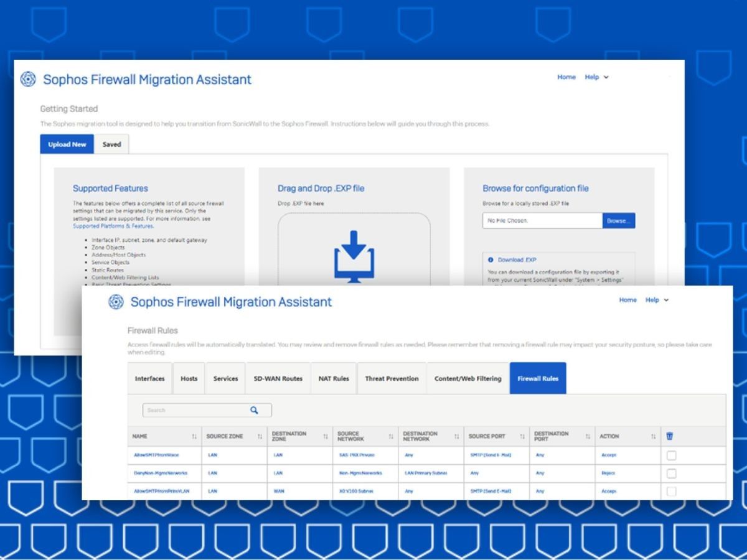
Task: Sort the SOURCE ZONE column using its arrows
Action: [260, 437]
